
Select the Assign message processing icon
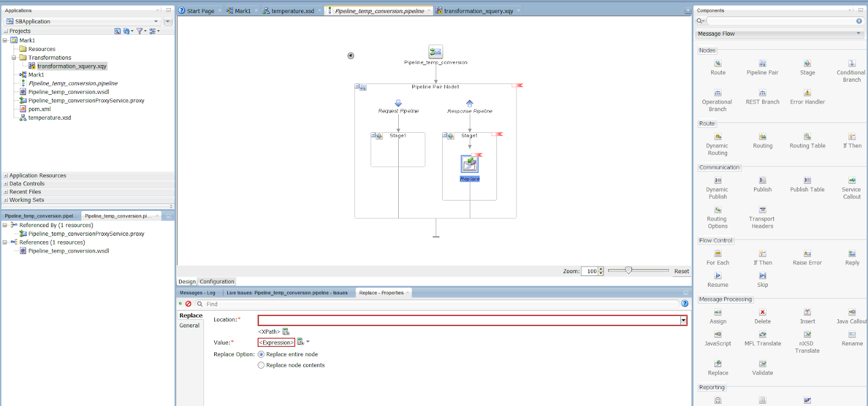point(718,313)
